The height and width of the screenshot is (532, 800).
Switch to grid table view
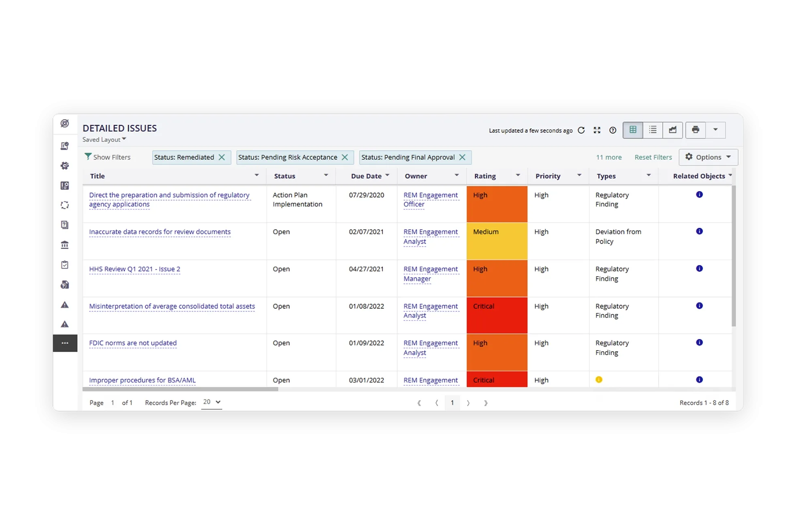pyautogui.click(x=633, y=130)
